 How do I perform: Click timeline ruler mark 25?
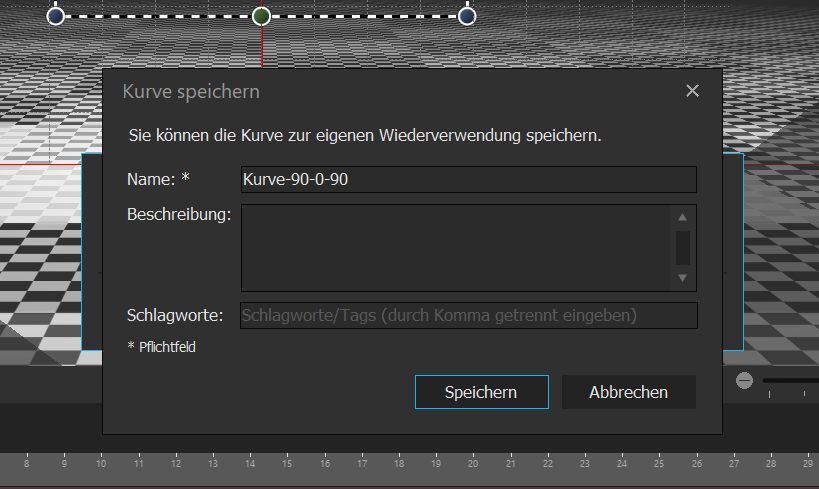coord(659,464)
